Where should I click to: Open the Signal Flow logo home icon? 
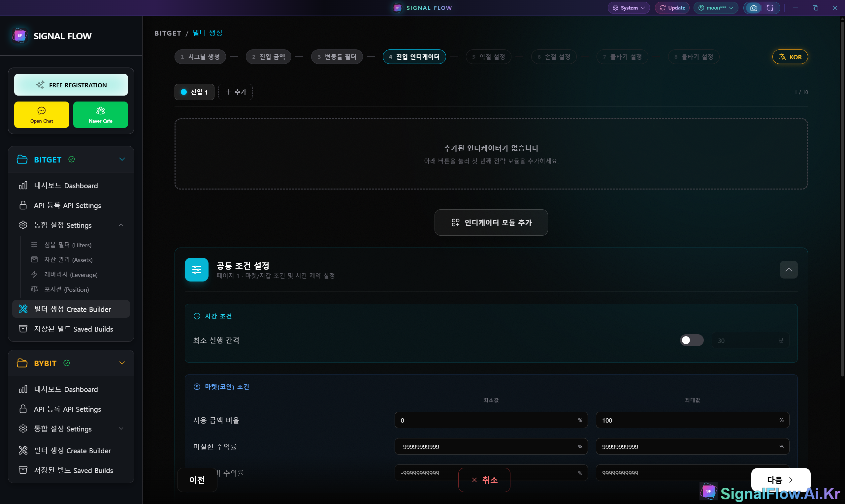pos(19,36)
